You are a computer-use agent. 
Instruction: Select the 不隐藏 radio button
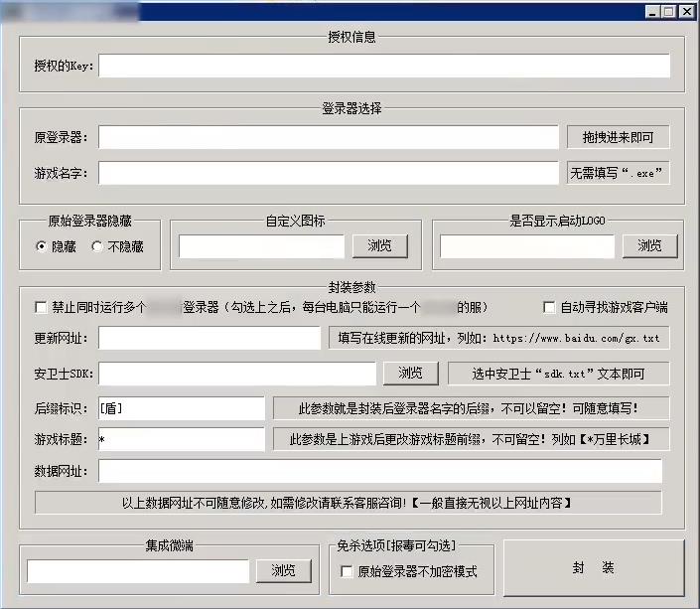[97, 246]
